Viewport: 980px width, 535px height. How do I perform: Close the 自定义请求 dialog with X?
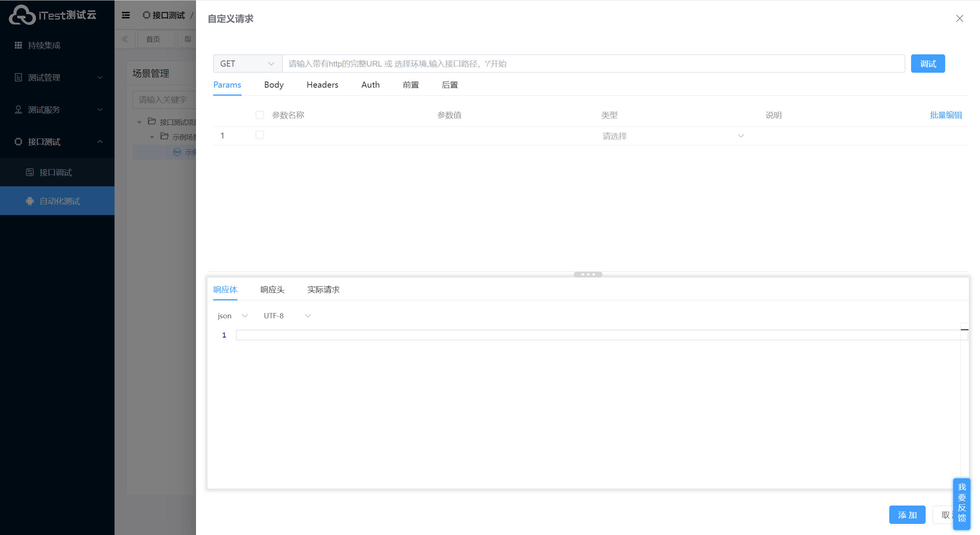[x=959, y=18]
